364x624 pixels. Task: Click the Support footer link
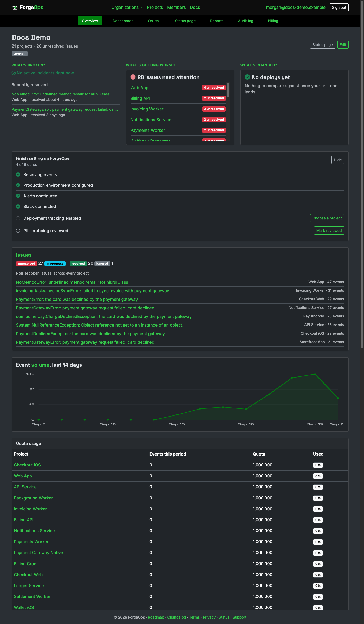[x=239, y=617]
